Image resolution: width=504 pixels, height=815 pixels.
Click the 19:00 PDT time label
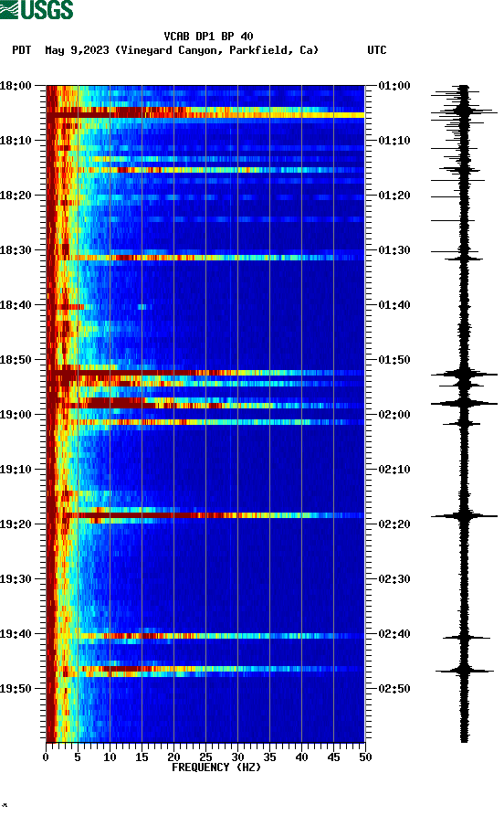[16, 415]
